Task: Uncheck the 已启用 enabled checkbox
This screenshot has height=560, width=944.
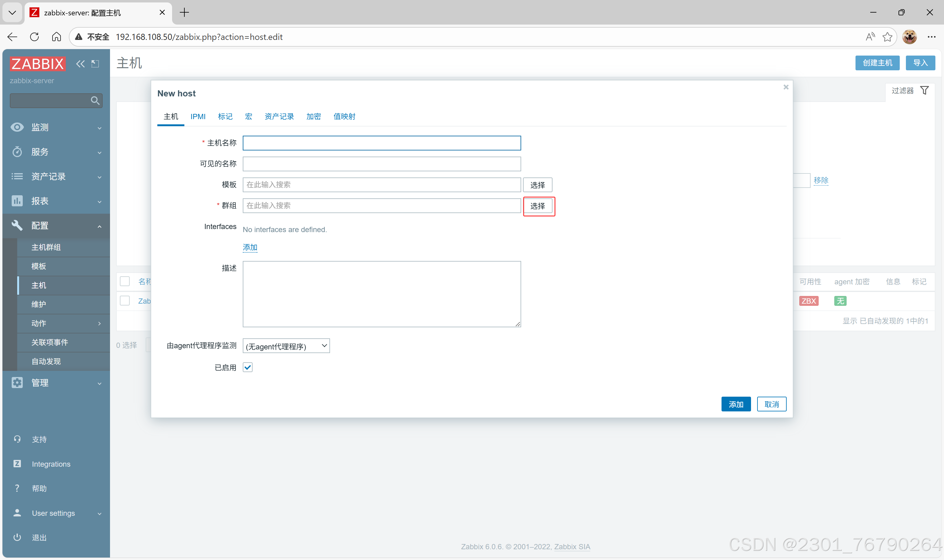Action: 248,367
